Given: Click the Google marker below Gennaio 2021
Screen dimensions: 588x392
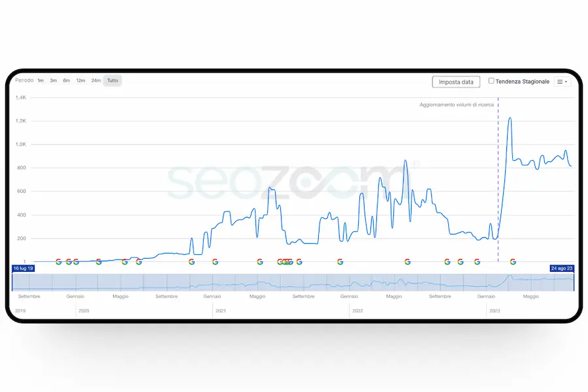Looking at the screenshot, I should pyautogui.click(x=215, y=261).
